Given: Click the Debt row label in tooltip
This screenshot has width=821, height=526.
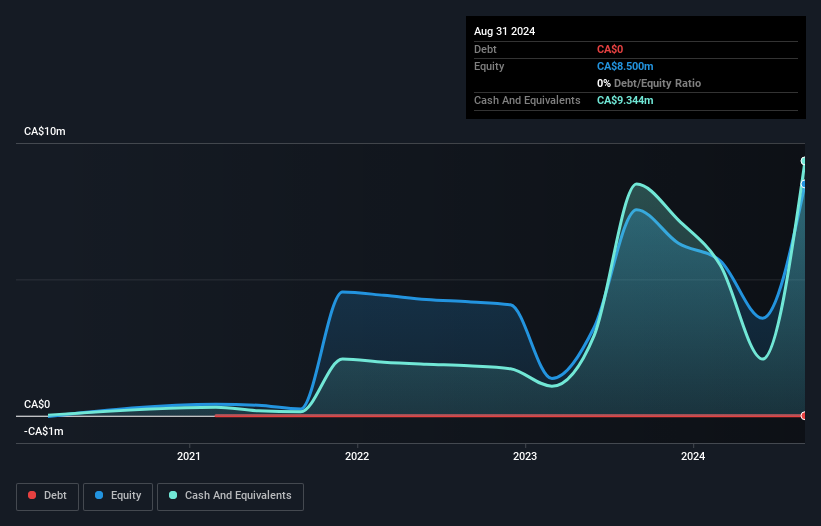Looking at the screenshot, I should click(x=485, y=49).
